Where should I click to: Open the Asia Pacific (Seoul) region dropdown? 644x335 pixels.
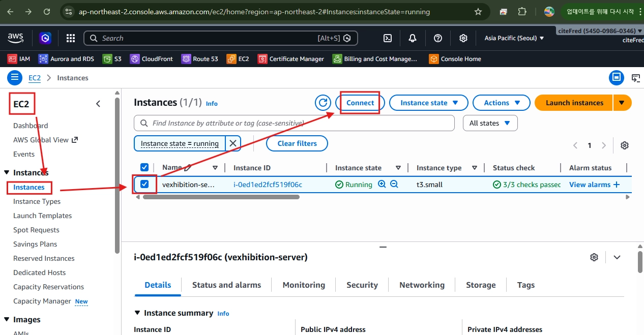514,38
